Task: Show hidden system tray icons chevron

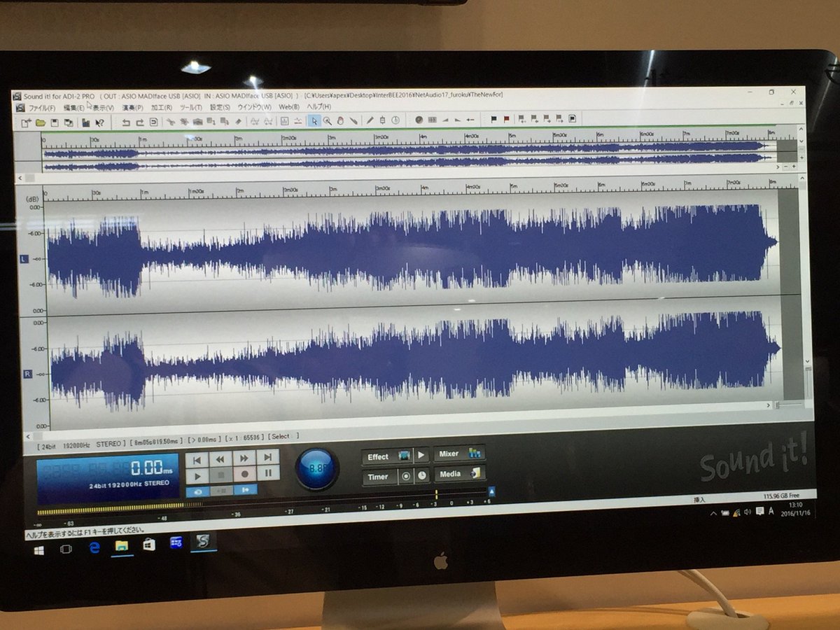Action: tap(713, 513)
